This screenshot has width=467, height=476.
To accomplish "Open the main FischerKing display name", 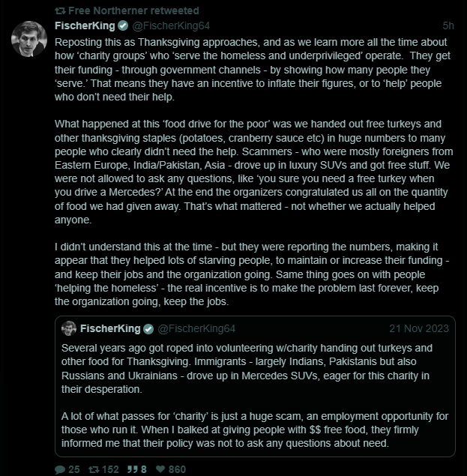I will click(84, 26).
